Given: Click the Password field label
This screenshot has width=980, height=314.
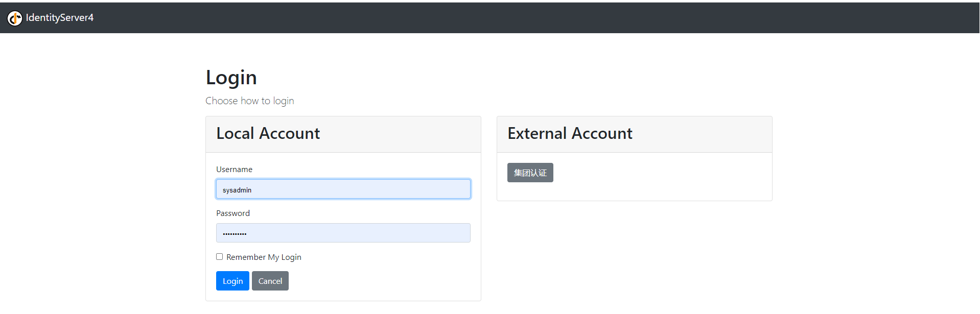Looking at the screenshot, I should pyautogui.click(x=233, y=213).
